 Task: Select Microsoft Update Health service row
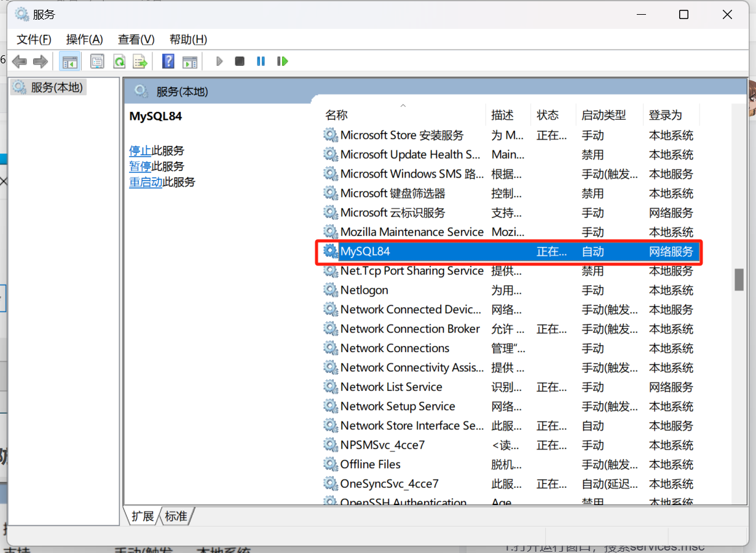tap(511, 155)
